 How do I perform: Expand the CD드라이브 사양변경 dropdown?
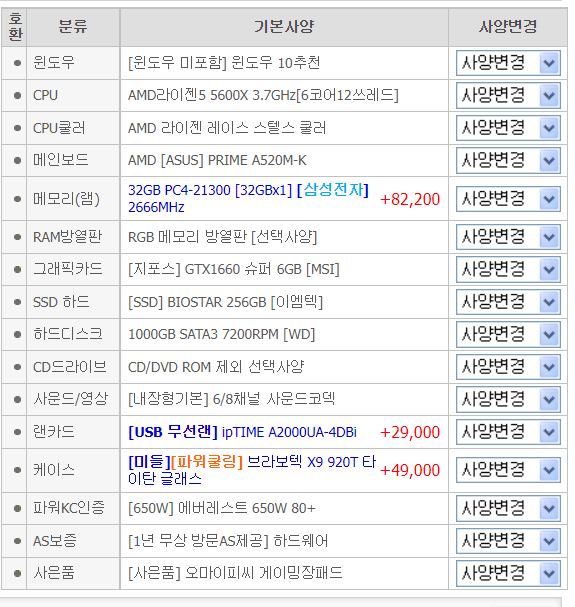pos(508,367)
